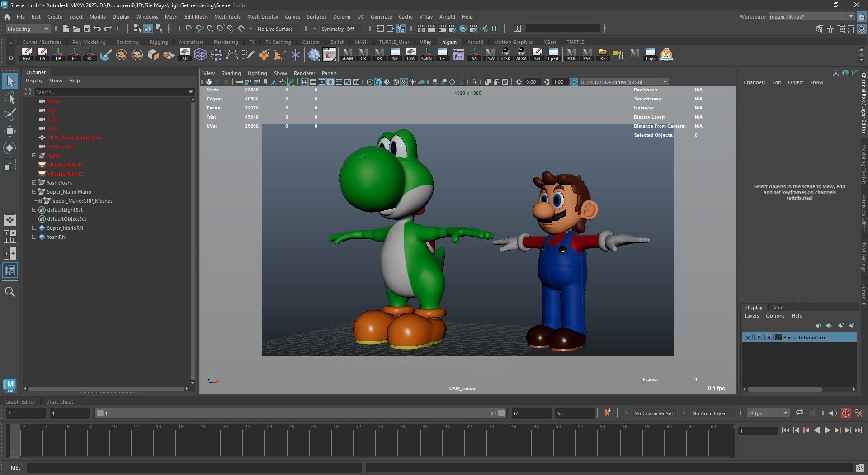The image size is (868, 475).
Task: Activate the Move tool
Action: point(10,131)
